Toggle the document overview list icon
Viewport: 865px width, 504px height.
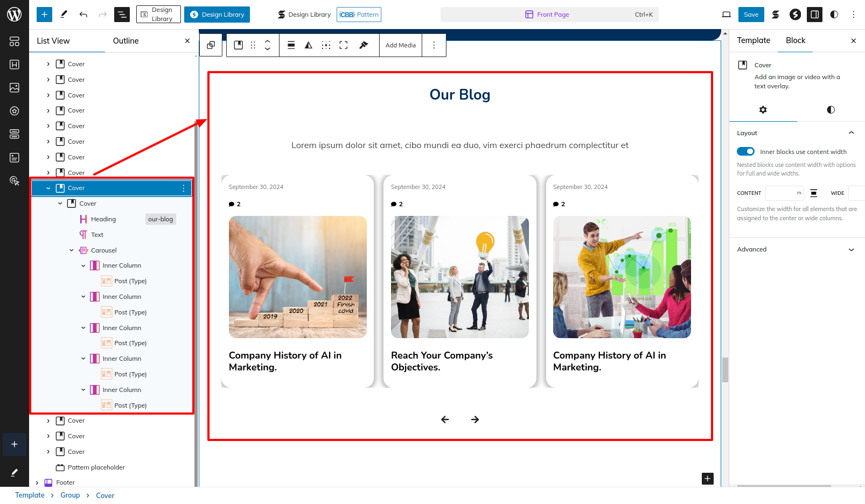coord(122,15)
